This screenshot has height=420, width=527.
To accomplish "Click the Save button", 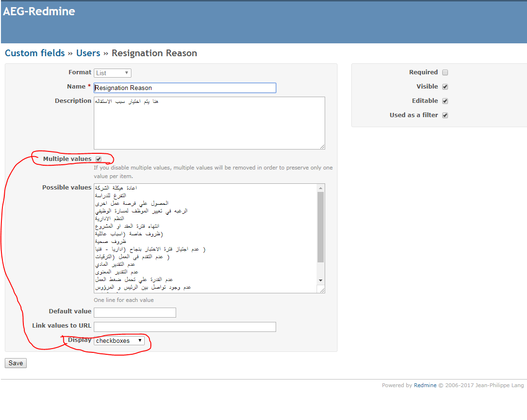I will (16, 363).
